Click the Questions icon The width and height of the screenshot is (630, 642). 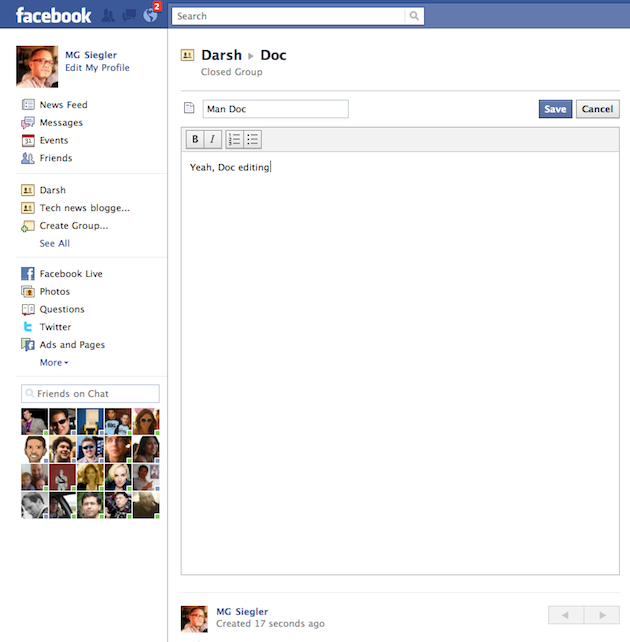pyautogui.click(x=28, y=310)
